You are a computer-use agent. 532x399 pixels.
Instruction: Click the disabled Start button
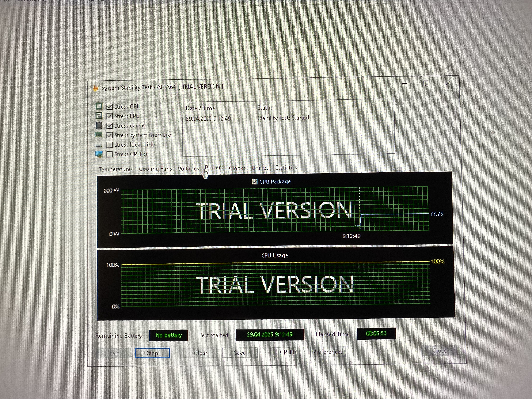113,353
